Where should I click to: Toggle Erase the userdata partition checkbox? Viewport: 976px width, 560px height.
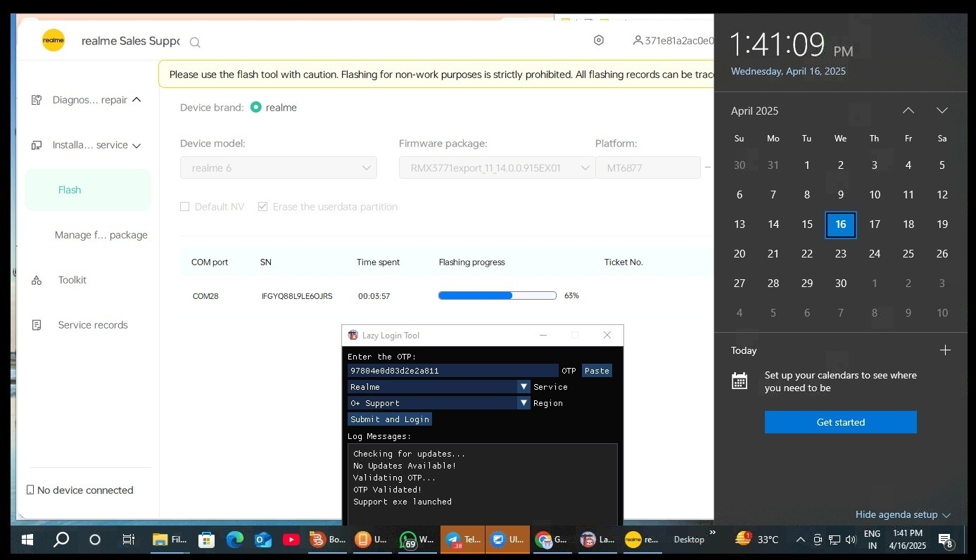[263, 207]
